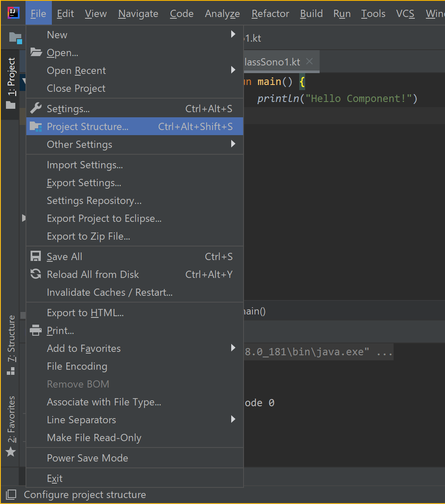Choose Import Settings...
Image resolution: width=445 pixels, height=504 pixels.
click(x=135, y=164)
